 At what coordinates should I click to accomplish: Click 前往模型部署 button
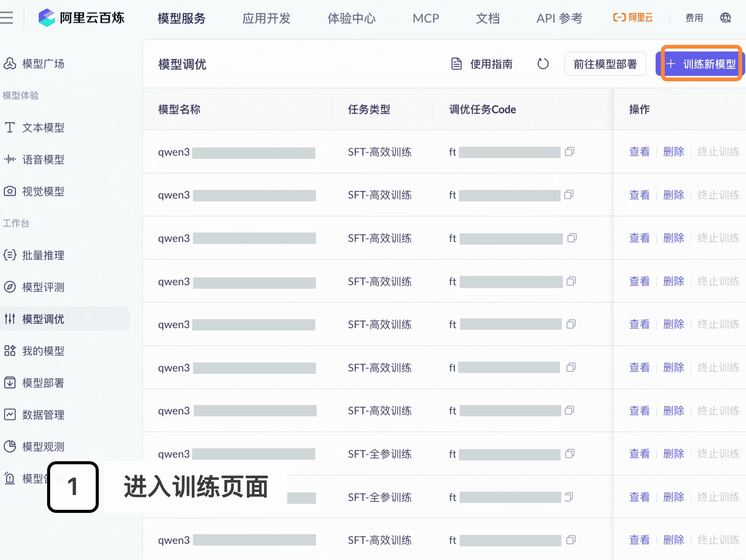click(605, 64)
